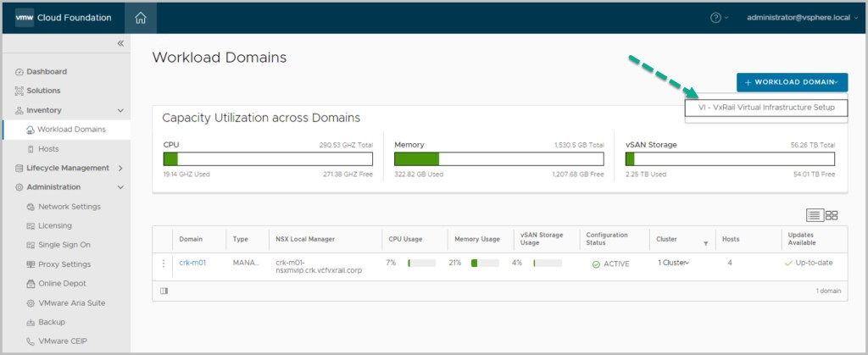Click the home icon in top bar

pos(141,18)
